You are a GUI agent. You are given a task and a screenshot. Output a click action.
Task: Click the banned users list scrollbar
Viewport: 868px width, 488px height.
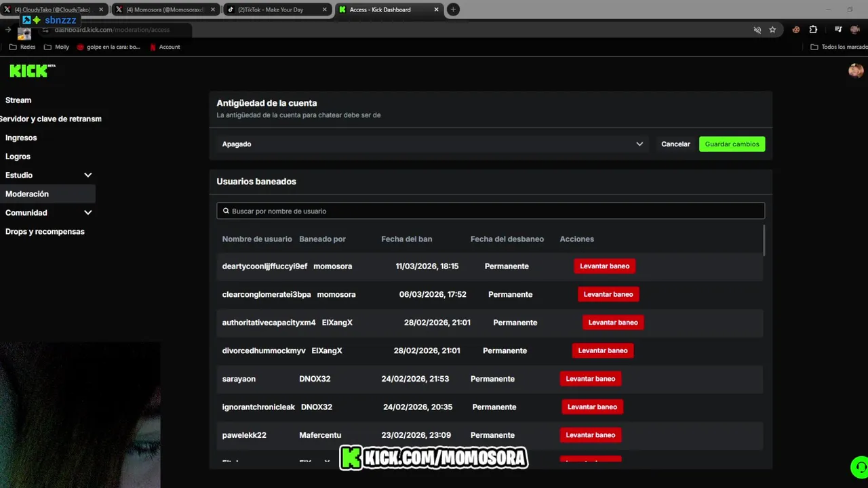(x=764, y=241)
